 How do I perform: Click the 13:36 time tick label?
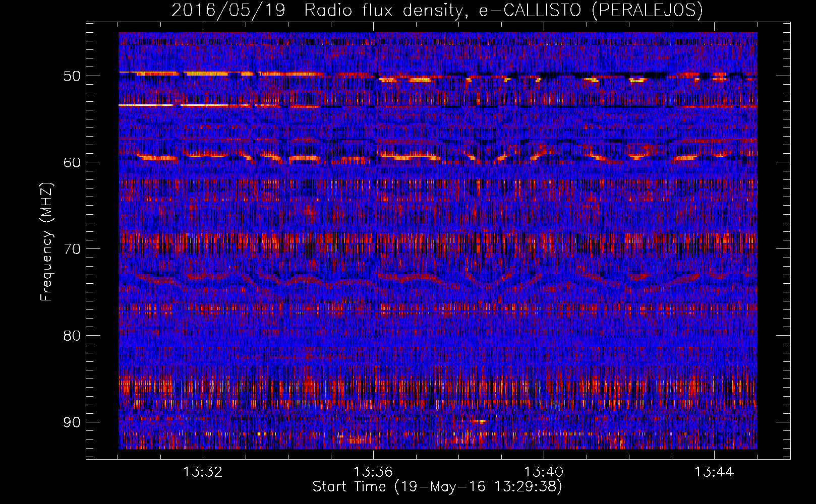tap(373, 472)
